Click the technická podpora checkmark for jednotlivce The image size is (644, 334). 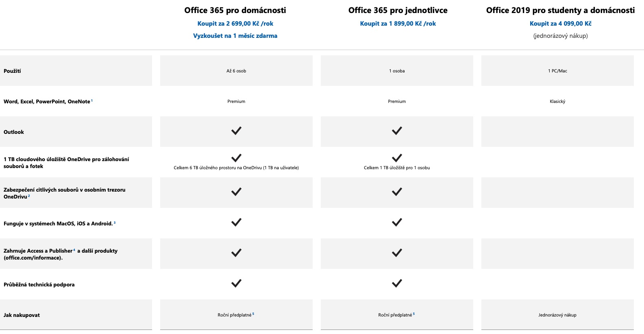click(x=397, y=284)
